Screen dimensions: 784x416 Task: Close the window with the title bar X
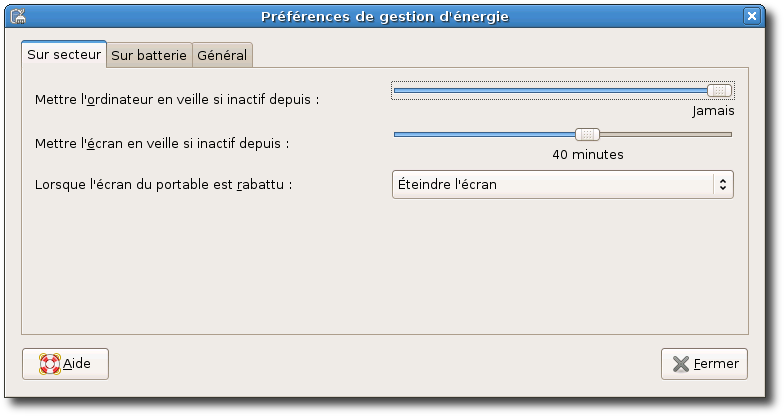751,16
